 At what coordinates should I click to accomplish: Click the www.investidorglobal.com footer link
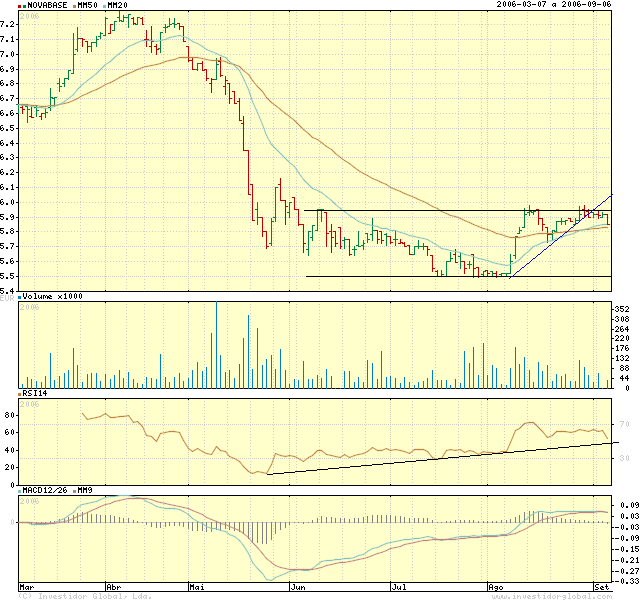552,597
